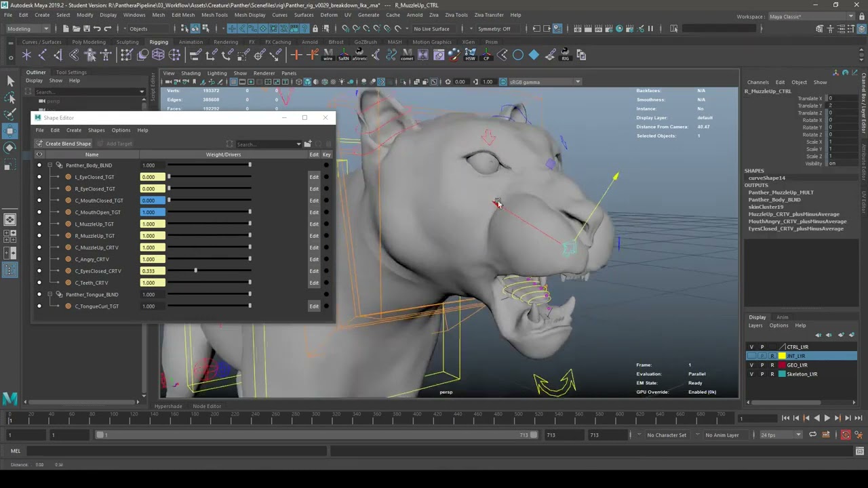Click Go to Start of playback range
The height and width of the screenshot is (488, 868).
(x=785, y=418)
